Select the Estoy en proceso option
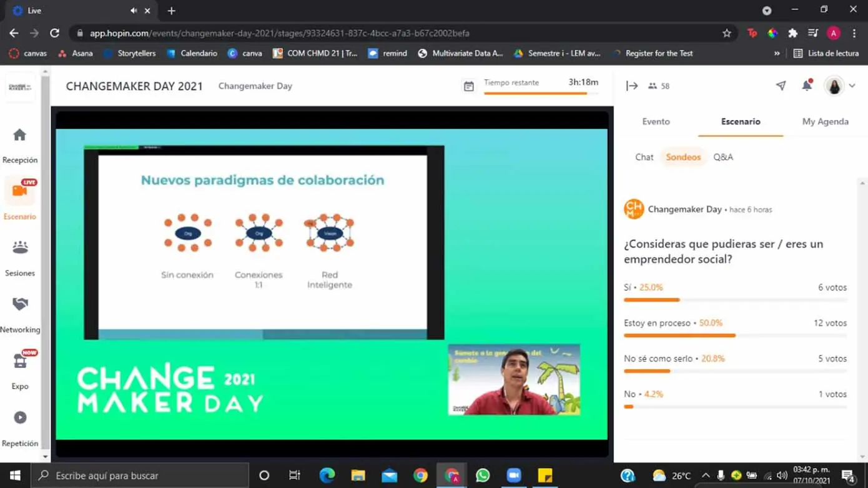 735,328
